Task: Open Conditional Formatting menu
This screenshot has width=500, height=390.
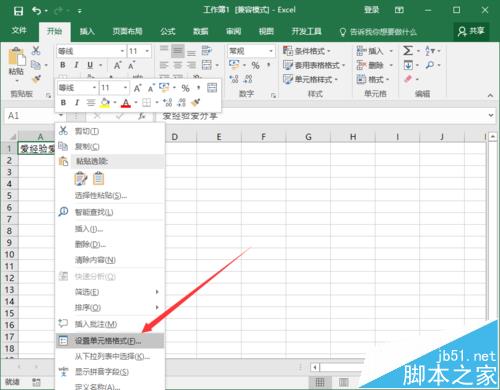Action: 307,51
